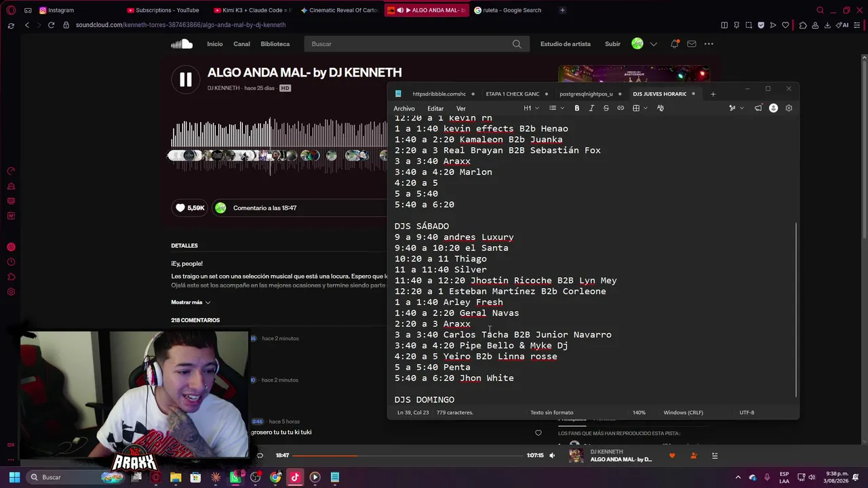Switch to Subscriptions - YouTube browser tab
868x488 pixels.
click(x=167, y=10)
